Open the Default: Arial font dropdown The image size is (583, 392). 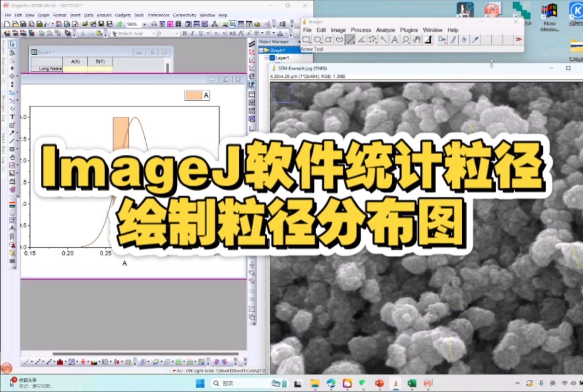pos(154,33)
